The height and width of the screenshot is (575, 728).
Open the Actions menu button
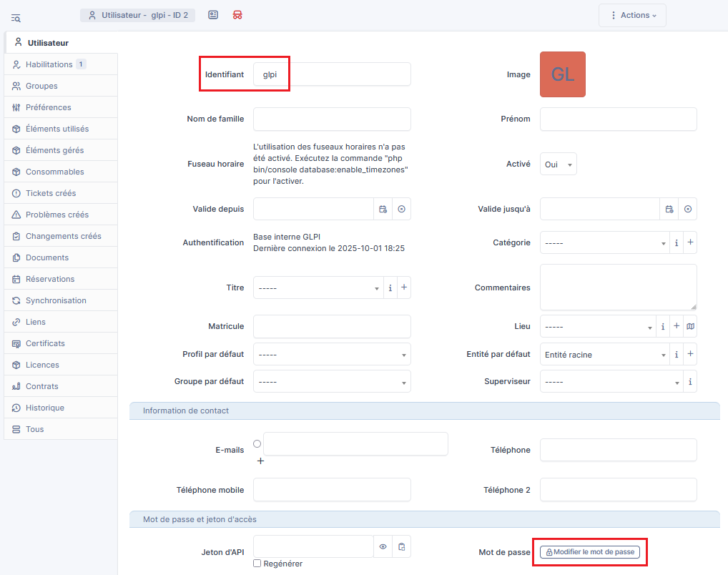pos(632,16)
